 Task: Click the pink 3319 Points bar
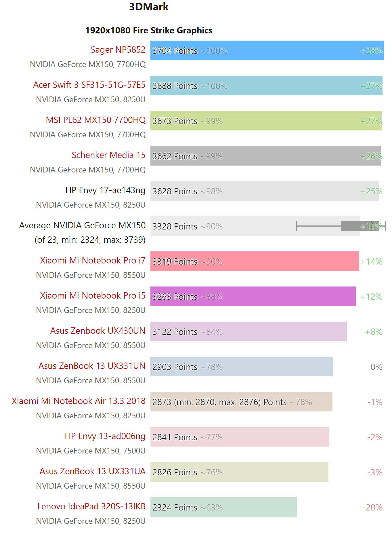click(x=255, y=261)
